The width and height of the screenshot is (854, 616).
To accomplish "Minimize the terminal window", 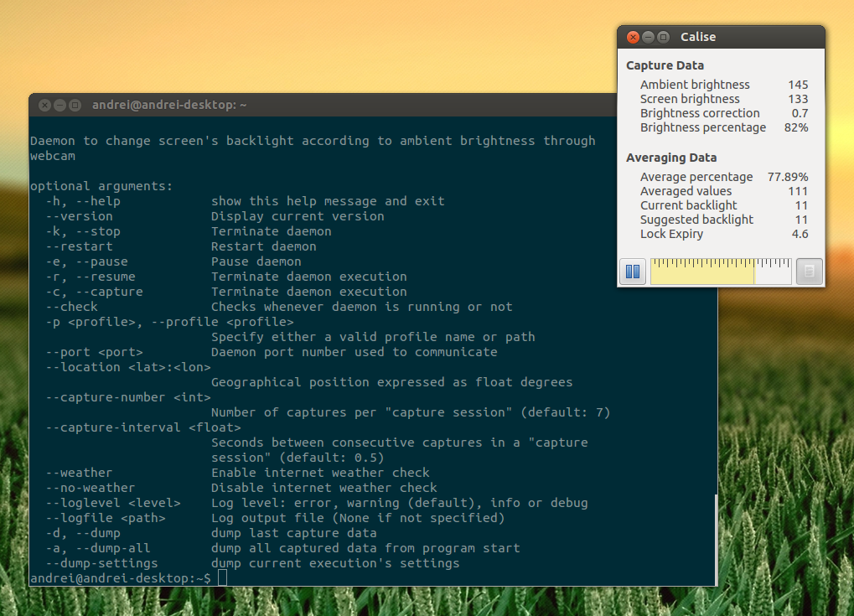I will tap(59, 105).
